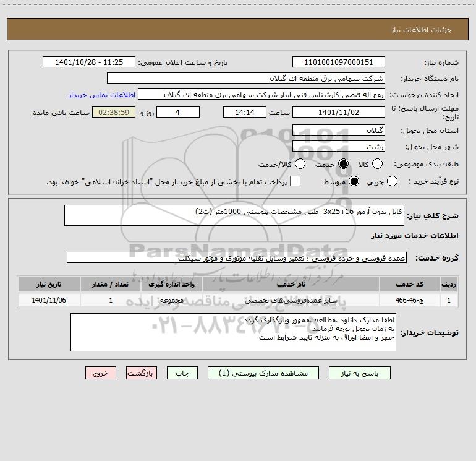Click the جزئیات اطلاعات نیاز header title
Screen dimensions: 476x461
pyautogui.click(x=422, y=30)
